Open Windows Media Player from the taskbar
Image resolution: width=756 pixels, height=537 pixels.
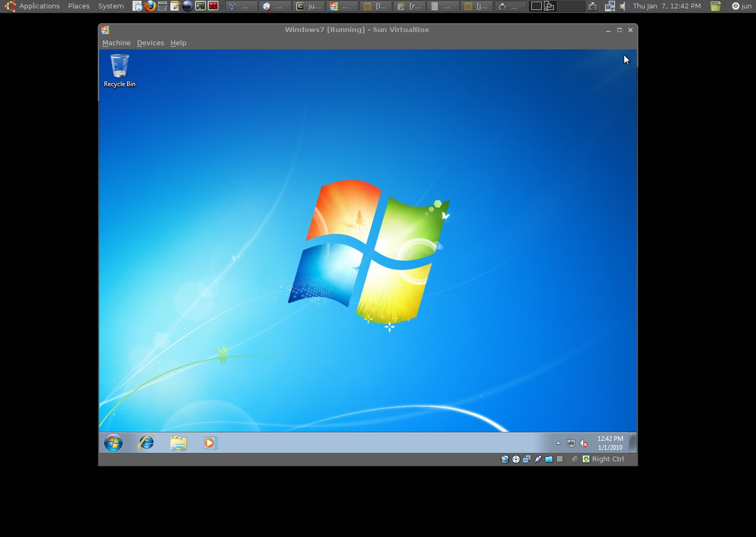pos(211,443)
